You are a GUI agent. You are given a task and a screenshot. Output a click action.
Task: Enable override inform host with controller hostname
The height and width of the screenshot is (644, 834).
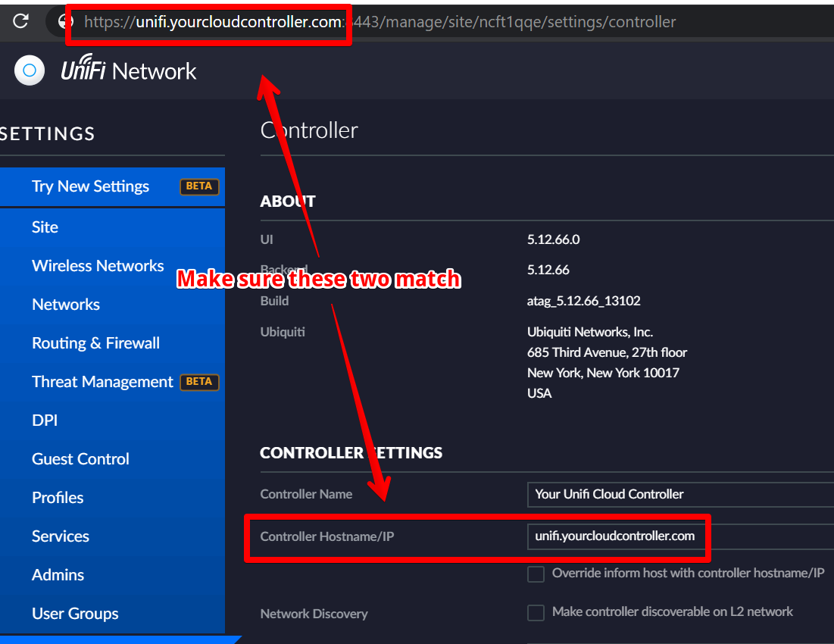[536, 574]
